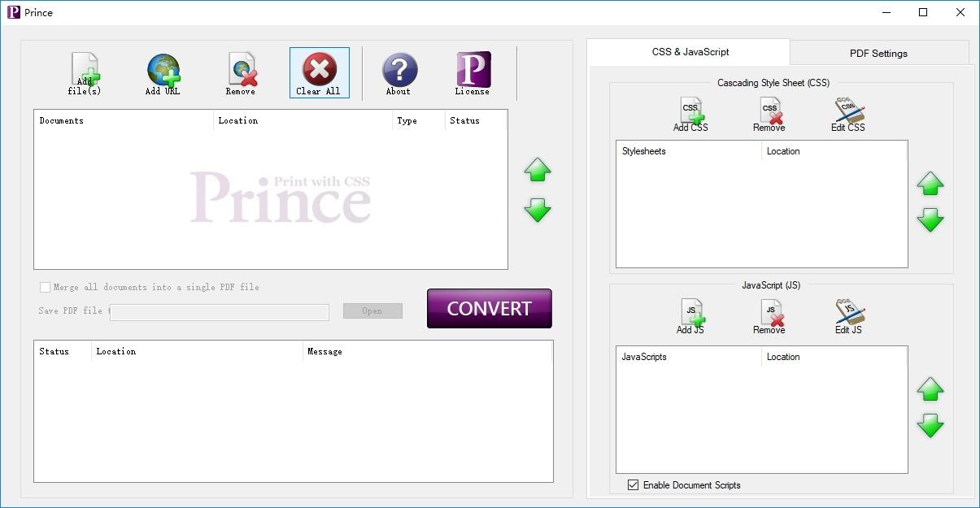Select the CSS & JavaScript tab

(x=690, y=51)
